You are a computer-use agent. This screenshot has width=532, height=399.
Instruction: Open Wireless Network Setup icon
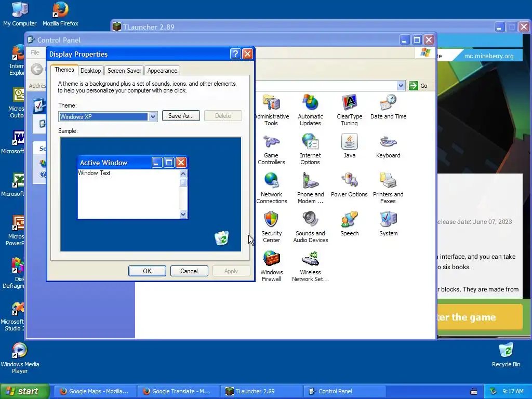(310, 267)
